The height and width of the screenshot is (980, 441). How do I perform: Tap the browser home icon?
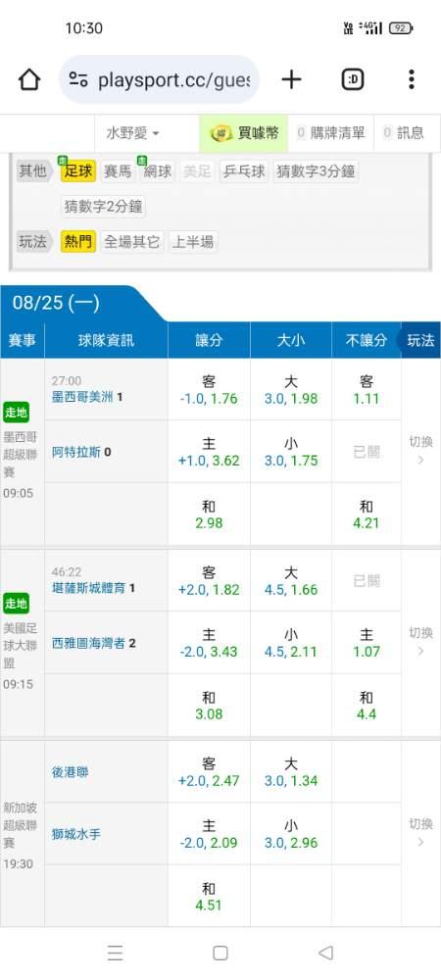pyautogui.click(x=29, y=79)
